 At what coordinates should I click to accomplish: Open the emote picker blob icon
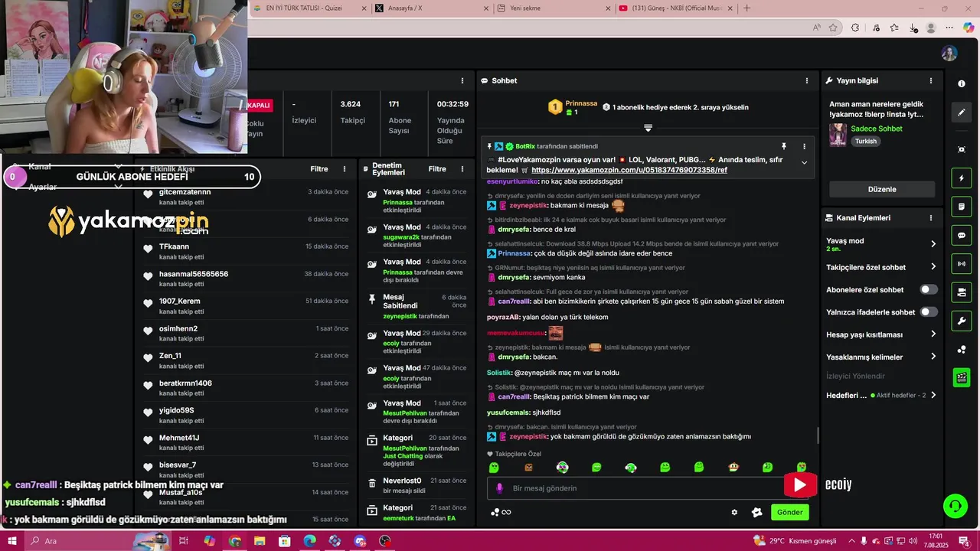point(757,513)
